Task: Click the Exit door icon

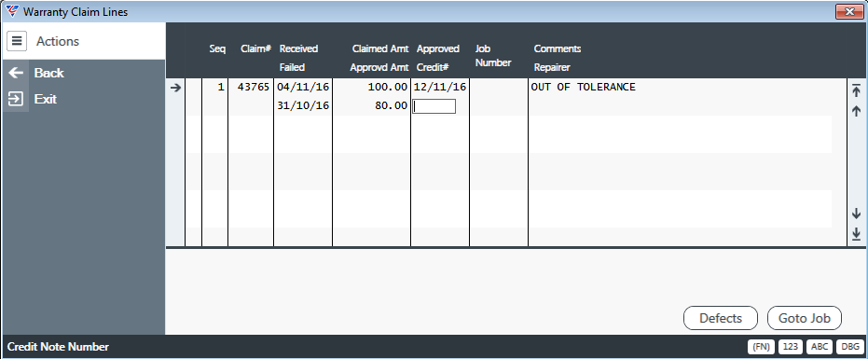Action: 16,99
